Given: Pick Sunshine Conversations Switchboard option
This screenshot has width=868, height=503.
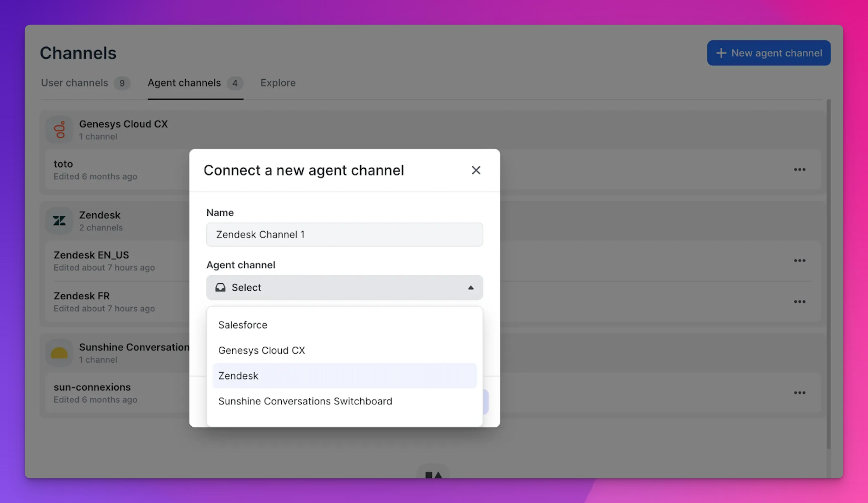Looking at the screenshot, I should click(x=305, y=401).
